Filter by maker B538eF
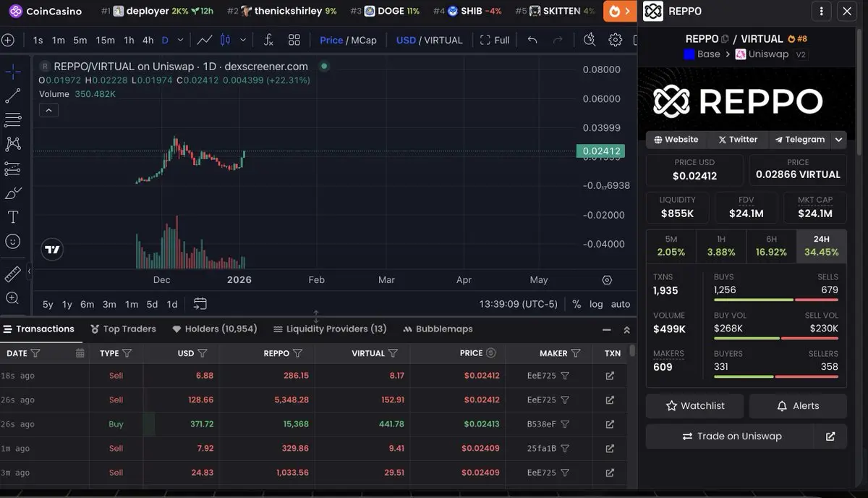Viewport: 868px width, 498px height. coord(565,424)
